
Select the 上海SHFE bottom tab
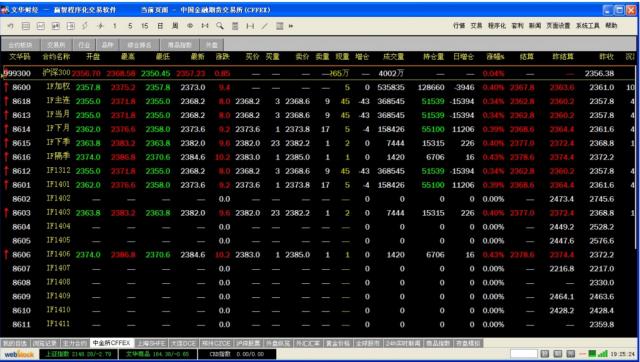click(151, 343)
